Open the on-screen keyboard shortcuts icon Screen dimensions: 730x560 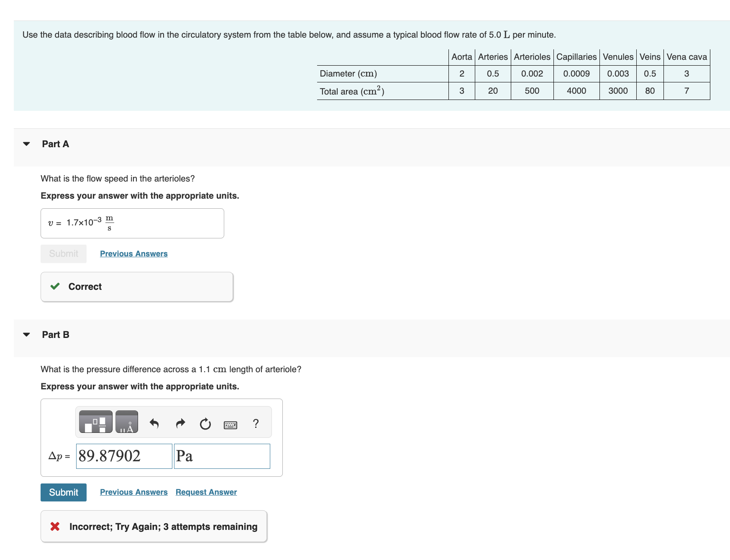pyautogui.click(x=230, y=424)
